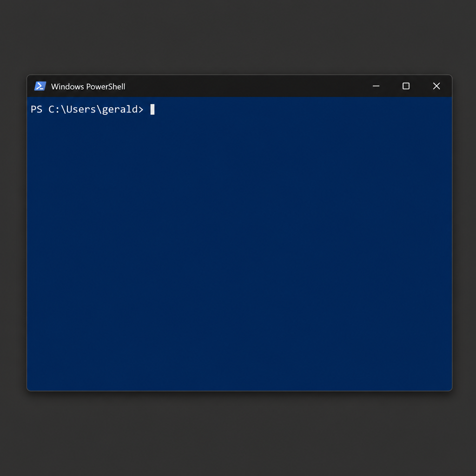Screen dimensions: 476x476
Task: Place focus at the blinking cursor block
Action: pyautogui.click(x=152, y=109)
